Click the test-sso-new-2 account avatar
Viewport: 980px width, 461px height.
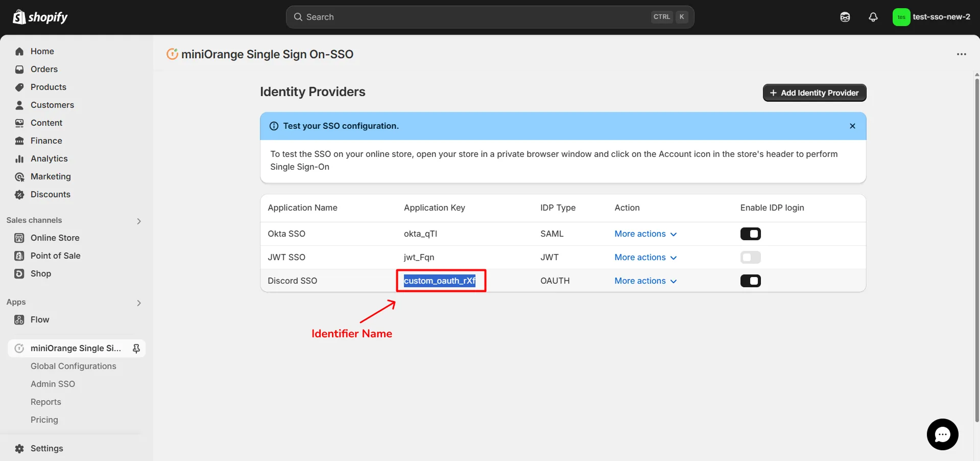tap(901, 17)
